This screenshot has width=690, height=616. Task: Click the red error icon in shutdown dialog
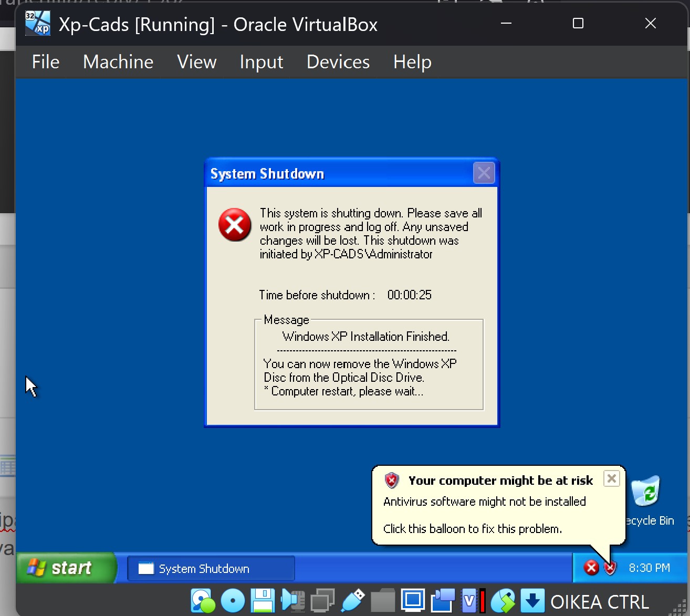(x=235, y=225)
